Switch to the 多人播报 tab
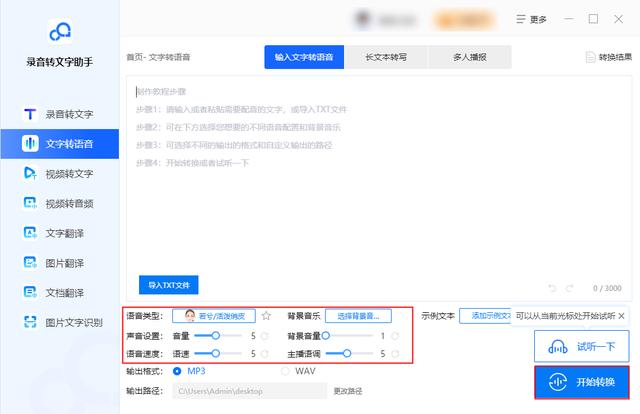Screen dimensions: 640x414 469,58
